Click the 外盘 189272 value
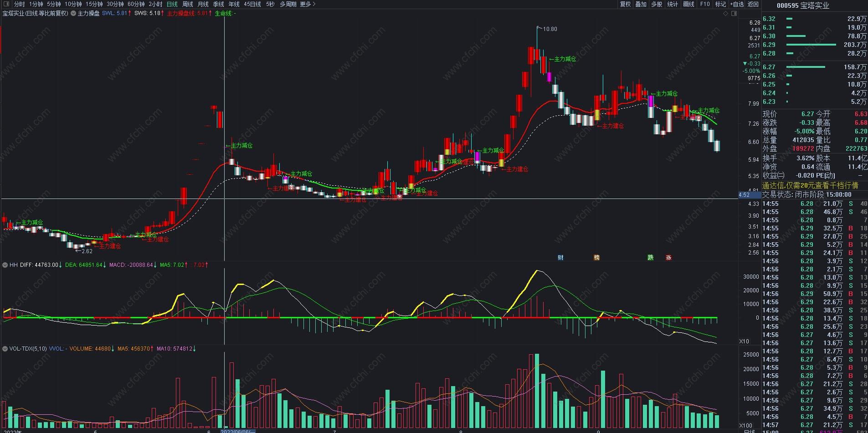Image resolution: width=868 pixels, height=433 pixels. click(x=803, y=148)
